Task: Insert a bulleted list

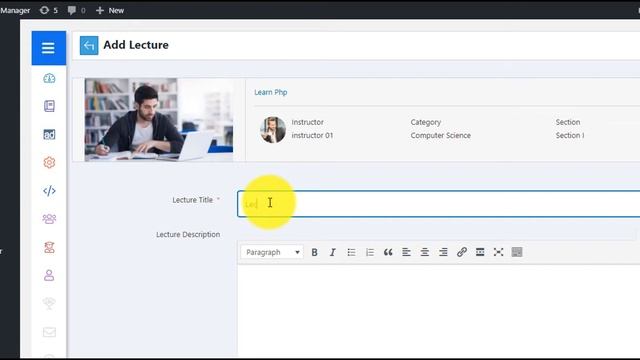Action: click(x=351, y=252)
